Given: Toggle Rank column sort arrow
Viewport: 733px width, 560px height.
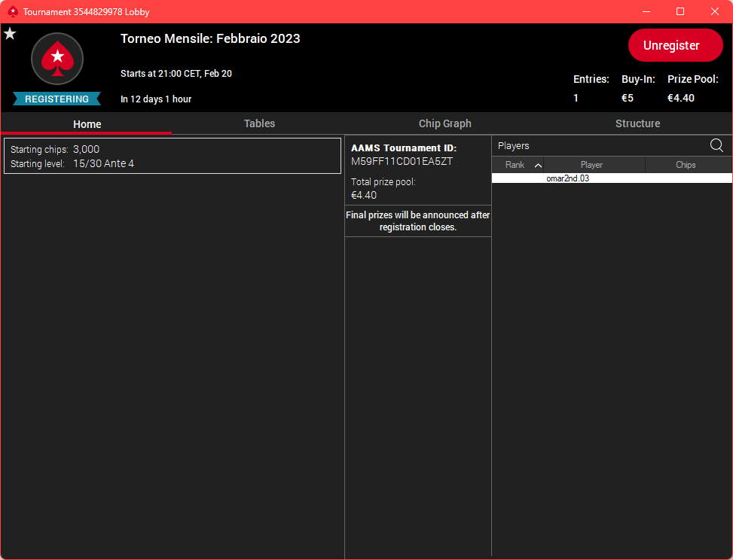Looking at the screenshot, I should click(538, 166).
